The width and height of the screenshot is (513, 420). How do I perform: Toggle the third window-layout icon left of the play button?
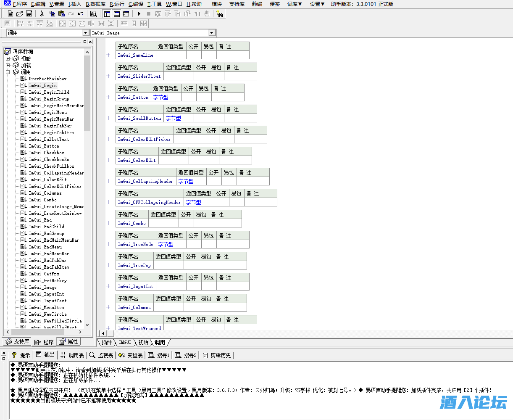click(x=126, y=14)
